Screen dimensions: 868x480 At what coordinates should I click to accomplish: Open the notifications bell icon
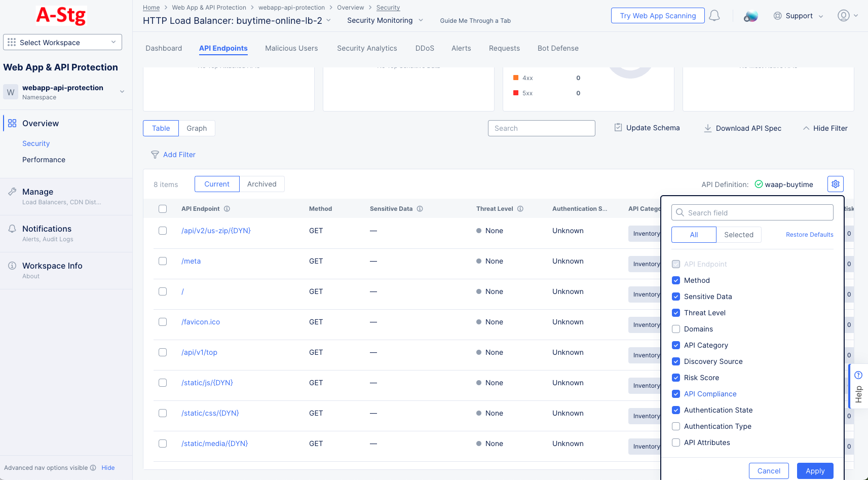pyautogui.click(x=714, y=16)
